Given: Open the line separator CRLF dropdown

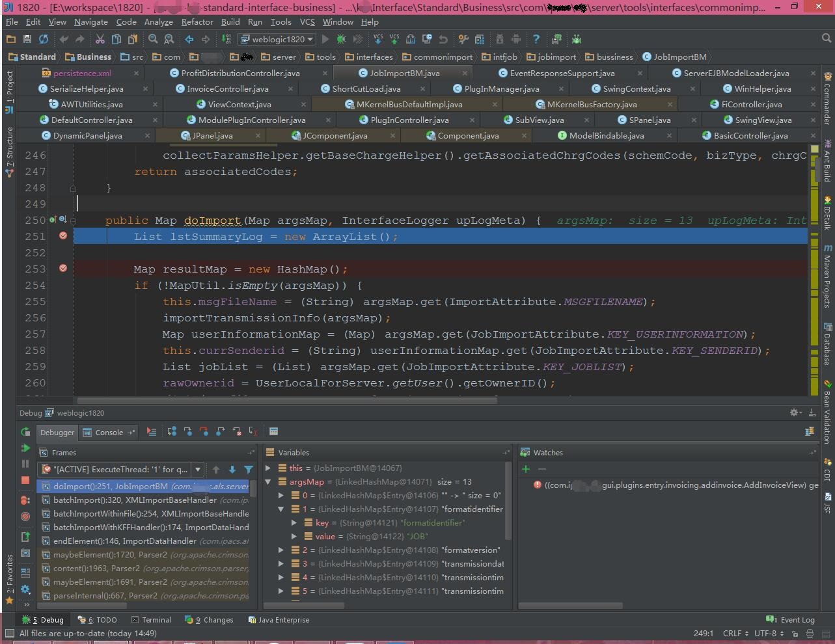Looking at the screenshot, I should pos(736,633).
